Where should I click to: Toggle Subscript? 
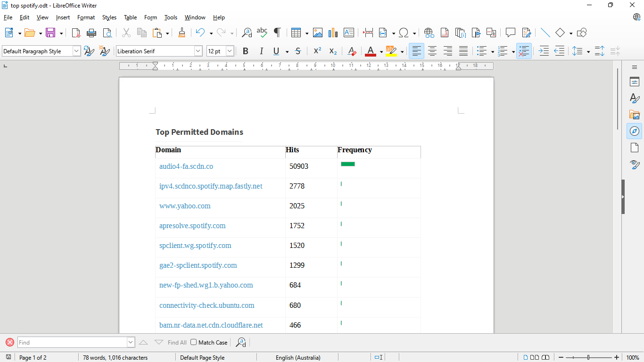333,51
